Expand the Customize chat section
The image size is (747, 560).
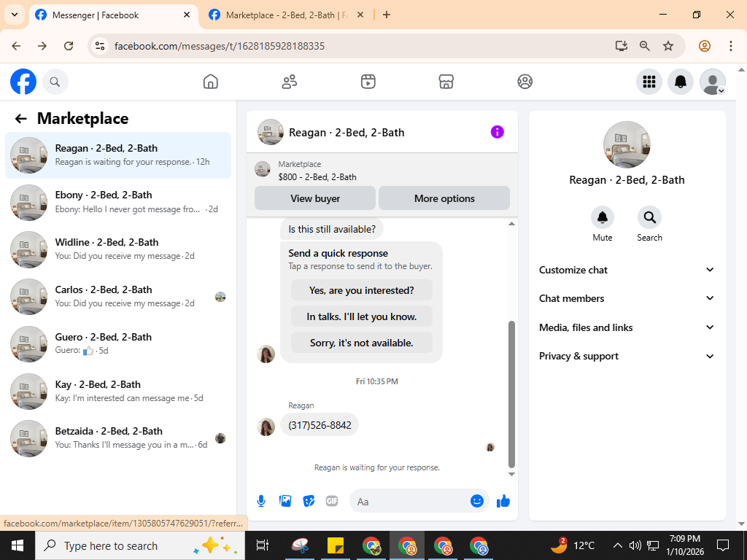[627, 270]
